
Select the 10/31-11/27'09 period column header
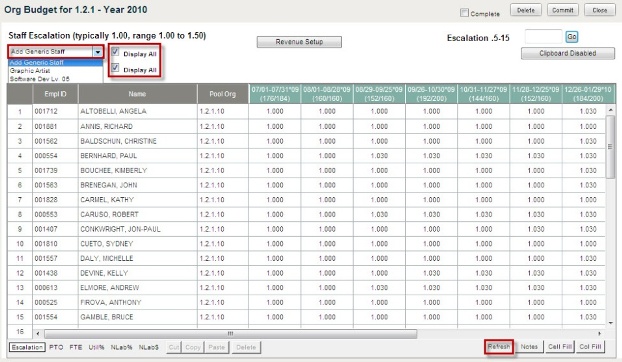(484, 94)
